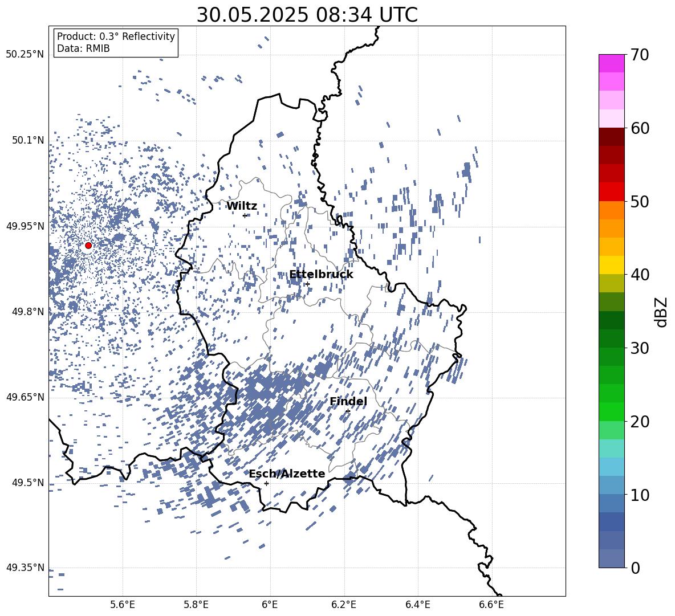Viewport: 675px width, 616px height.
Task: Click the latitude label 50.1°N
Action: (28, 140)
